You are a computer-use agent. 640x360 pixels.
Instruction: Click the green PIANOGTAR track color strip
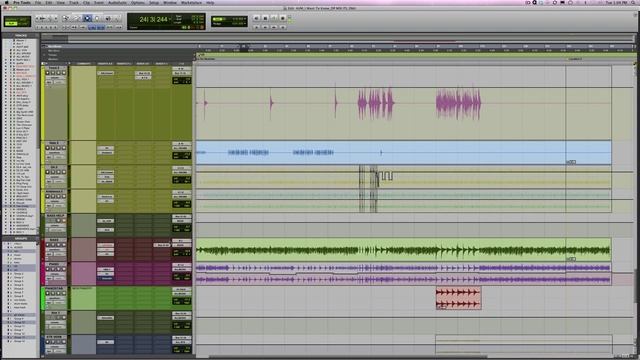[x=43, y=298]
